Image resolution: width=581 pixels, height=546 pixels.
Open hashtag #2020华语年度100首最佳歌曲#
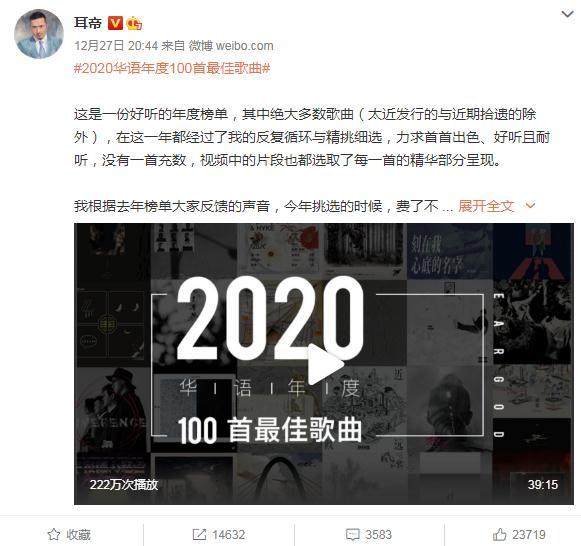tap(172, 68)
